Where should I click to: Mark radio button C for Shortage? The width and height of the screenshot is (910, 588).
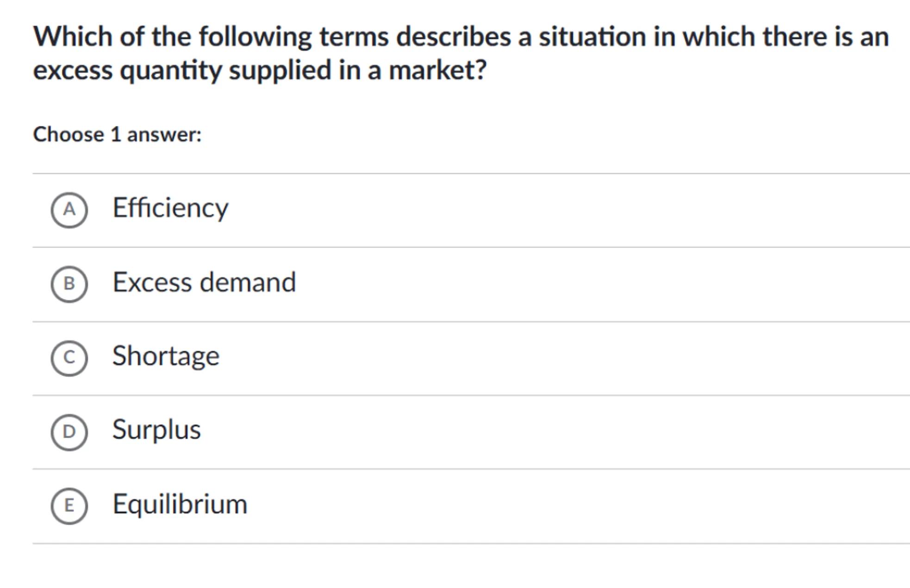click(69, 358)
